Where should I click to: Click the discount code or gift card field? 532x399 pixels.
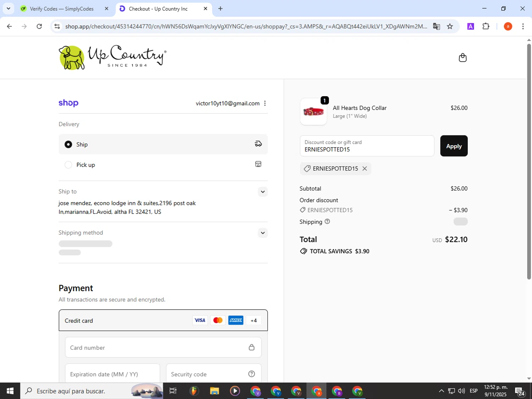(x=367, y=146)
